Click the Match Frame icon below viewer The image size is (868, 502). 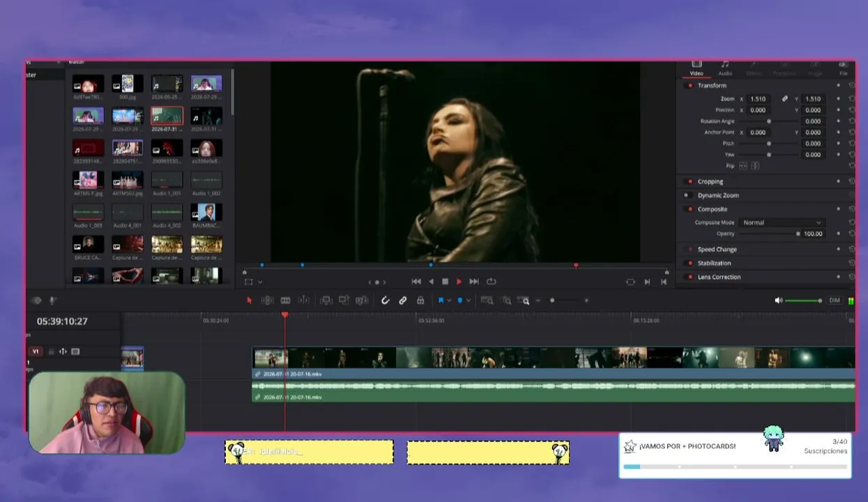point(630,282)
